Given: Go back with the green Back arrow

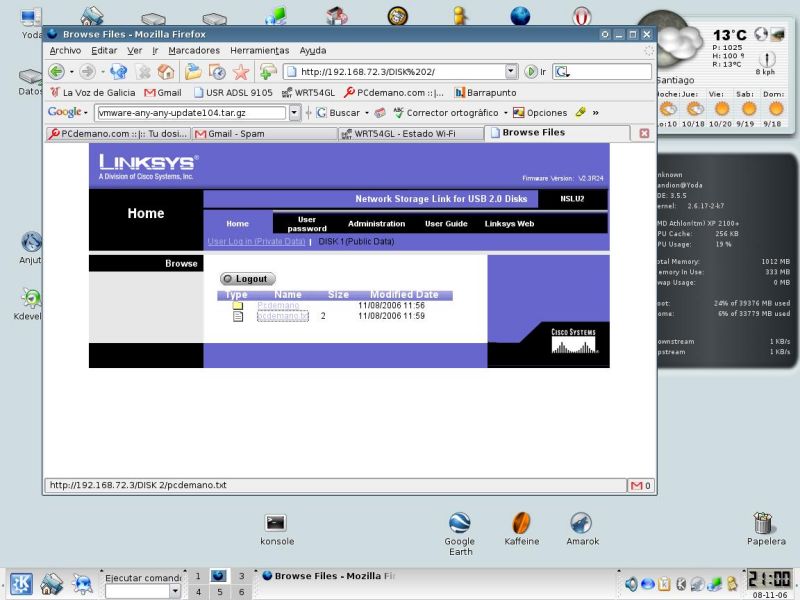Looking at the screenshot, I should 56,72.
